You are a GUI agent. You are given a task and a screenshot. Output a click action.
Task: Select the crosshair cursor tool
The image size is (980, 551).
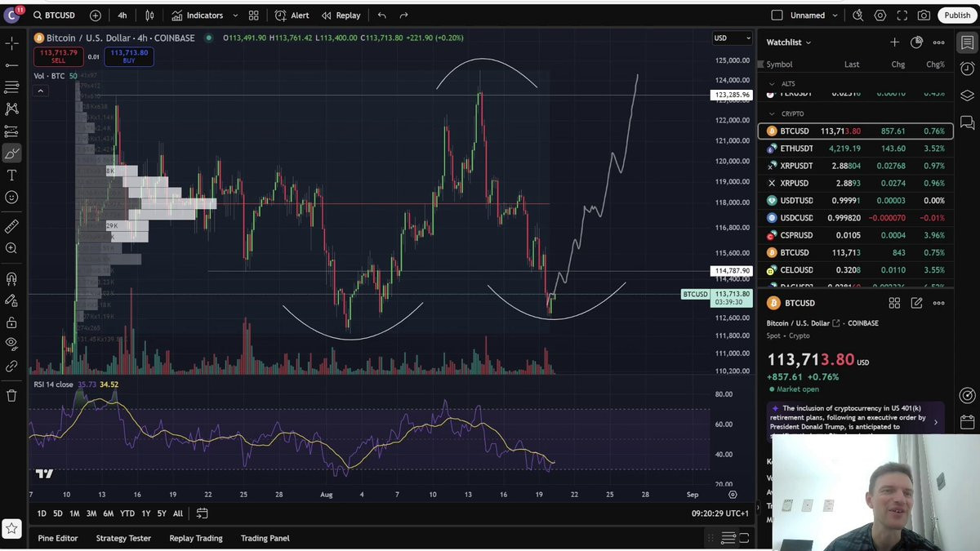coord(11,43)
